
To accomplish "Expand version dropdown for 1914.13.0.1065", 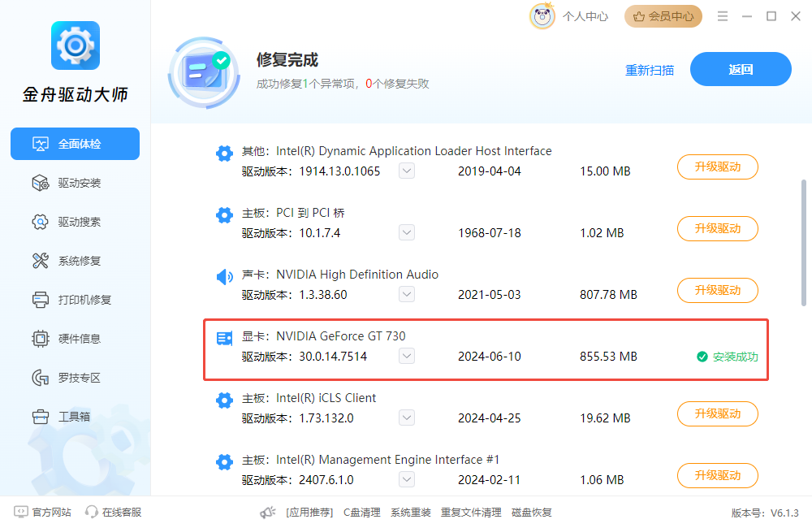I will tap(407, 171).
